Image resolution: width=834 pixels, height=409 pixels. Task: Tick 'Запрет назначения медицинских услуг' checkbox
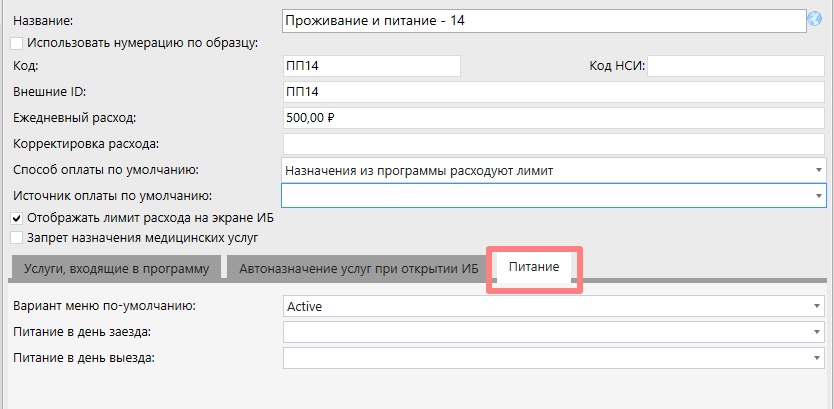pyautogui.click(x=16, y=238)
